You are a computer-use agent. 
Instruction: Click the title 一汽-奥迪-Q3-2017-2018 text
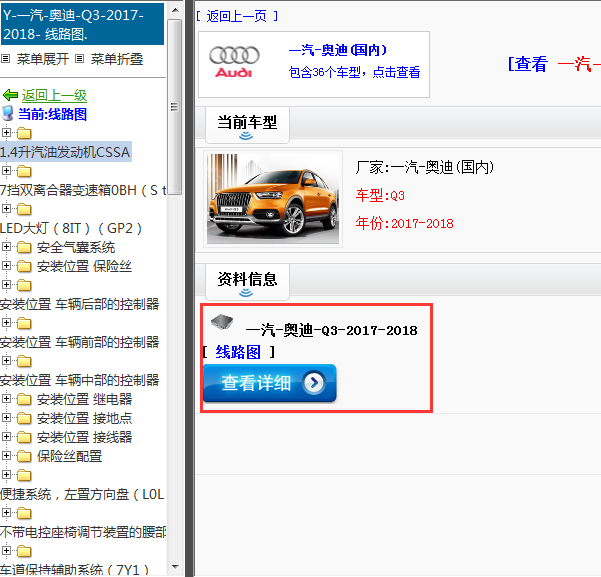coord(332,330)
